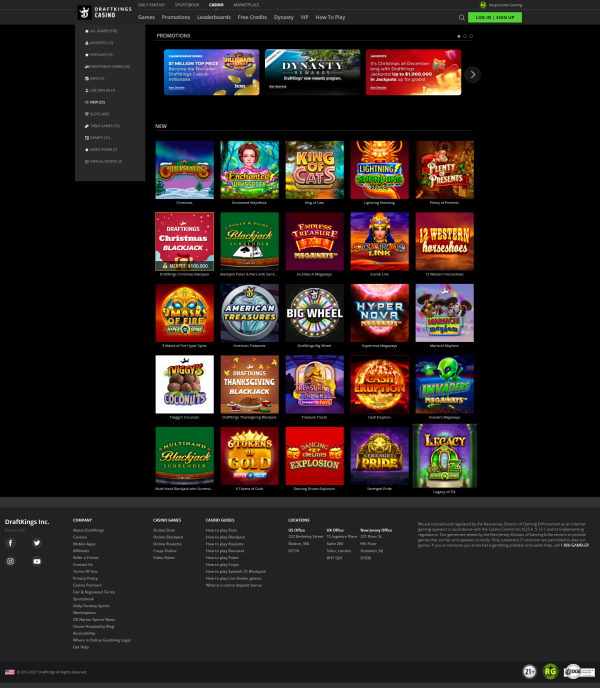Open the search magnifier icon

(462, 18)
